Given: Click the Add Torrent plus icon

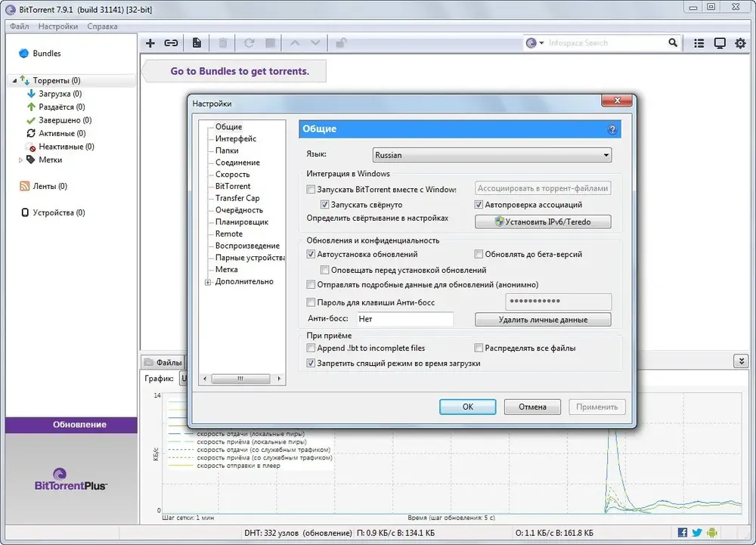Looking at the screenshot, I should (x=150, y=43).
